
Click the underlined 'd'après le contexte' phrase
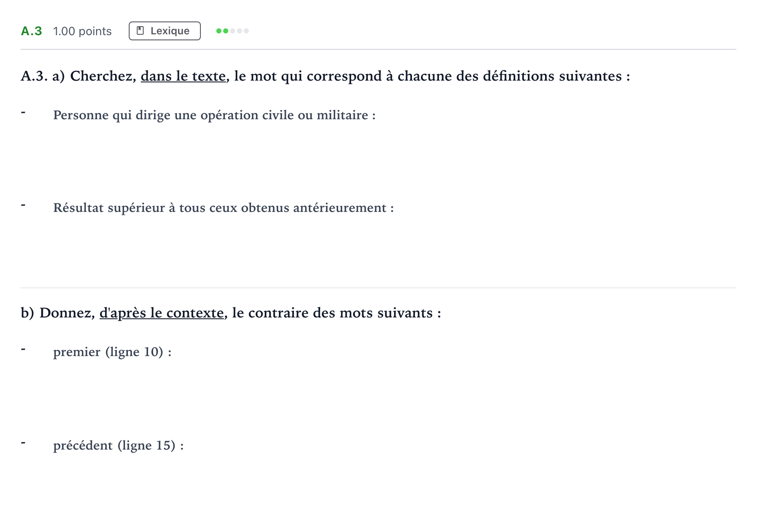click(161, 313)
